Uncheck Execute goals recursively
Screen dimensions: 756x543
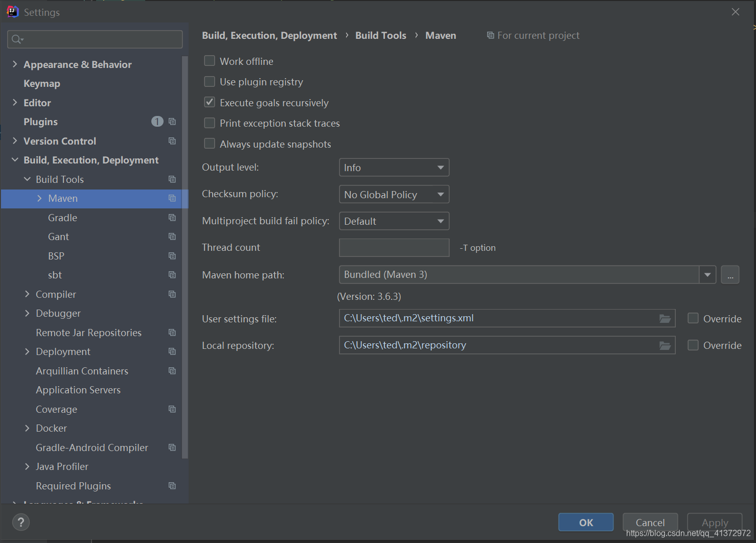tap(210, 102)
